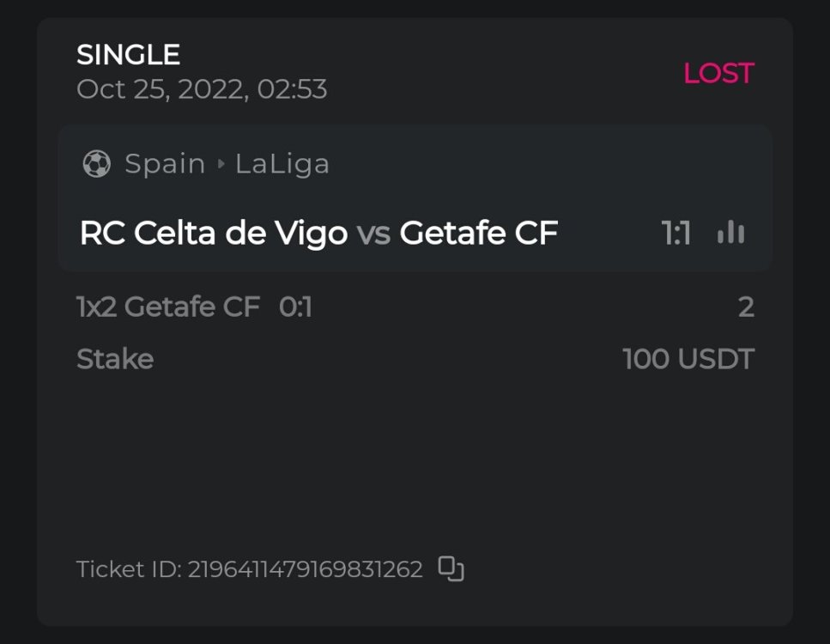Click the arrow between Spain and LaLiga

(x=221, y=164)
